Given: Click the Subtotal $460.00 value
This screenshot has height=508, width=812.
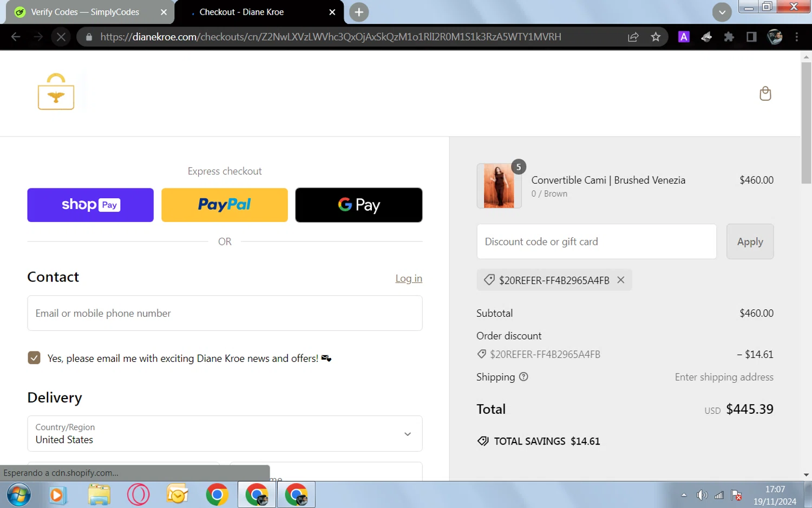Looking at the screenshot, I should [756, 313].
